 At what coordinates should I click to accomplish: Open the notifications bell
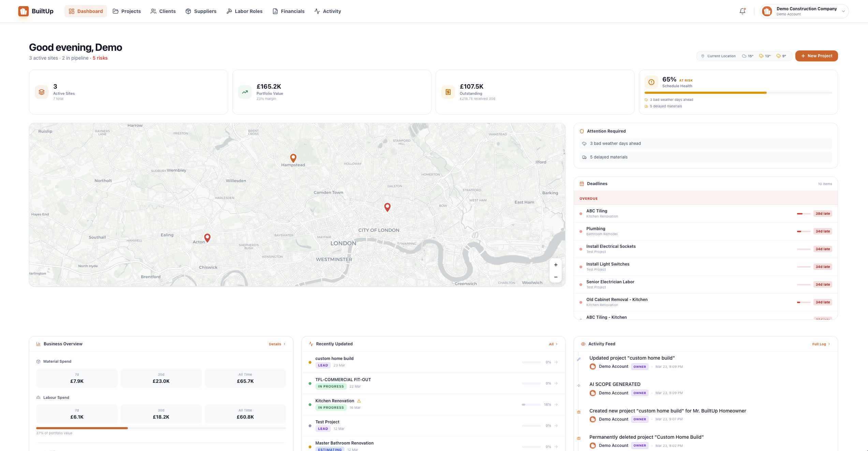742,11
